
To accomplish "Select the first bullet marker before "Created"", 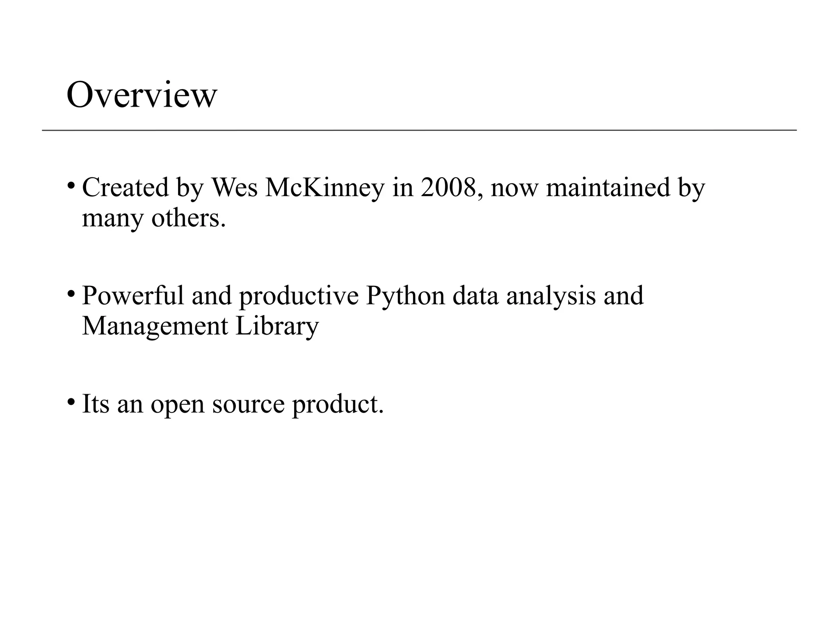I will [x=71, y=185].
